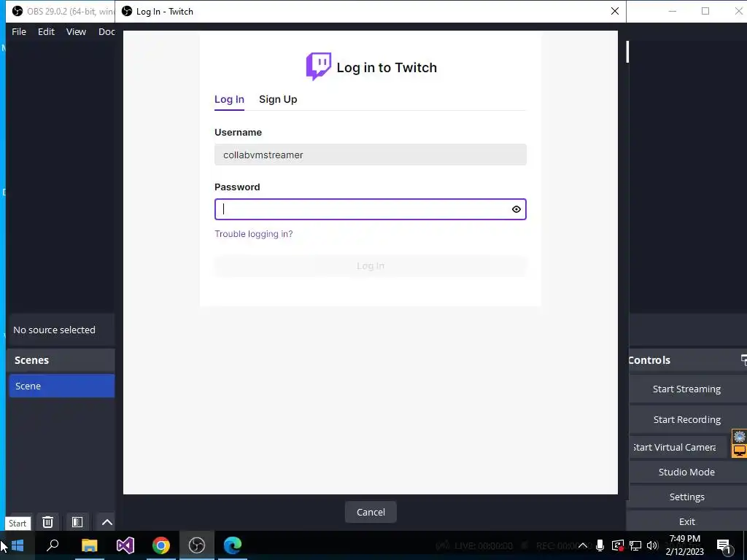The width and height of the screenshot is (747, 560).
Task: Open the View menu in OBS
Action: (x=76, y=31)
